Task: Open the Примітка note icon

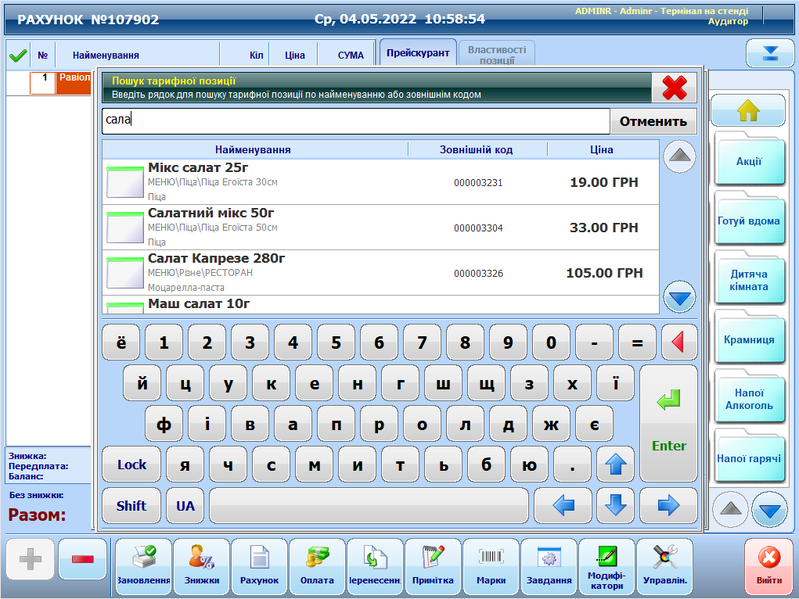Action: click(x=433, y=566)
